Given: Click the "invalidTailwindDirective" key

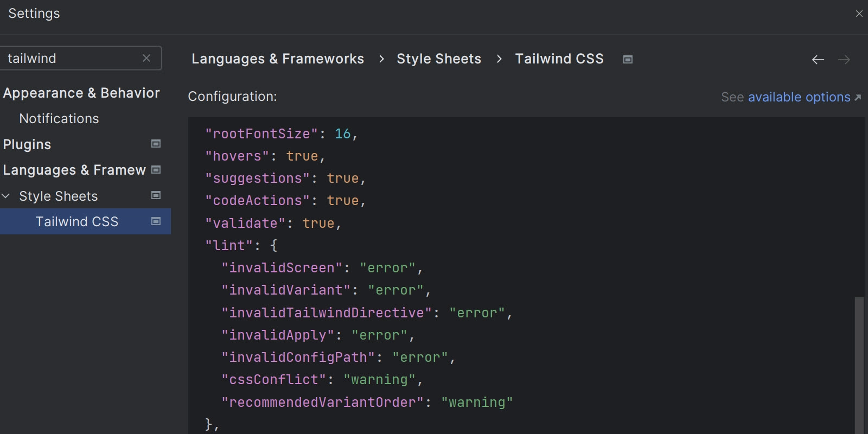Looking at the screenshot, I should (327, 313).
